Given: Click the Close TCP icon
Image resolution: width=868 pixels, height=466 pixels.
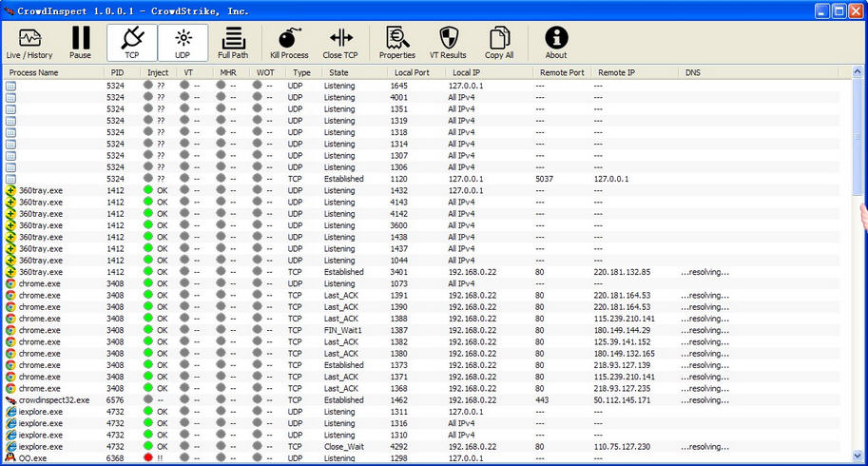Looking at the screenshot, I should [340, 44].
